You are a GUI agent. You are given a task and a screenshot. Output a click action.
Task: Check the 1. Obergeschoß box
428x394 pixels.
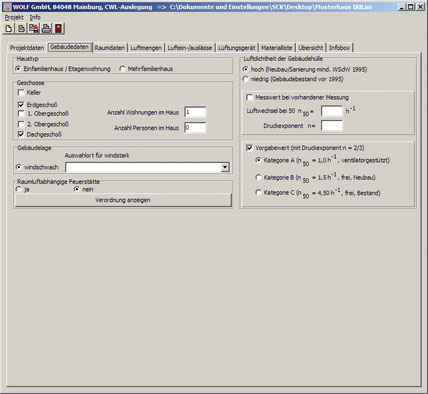point(21,114)
